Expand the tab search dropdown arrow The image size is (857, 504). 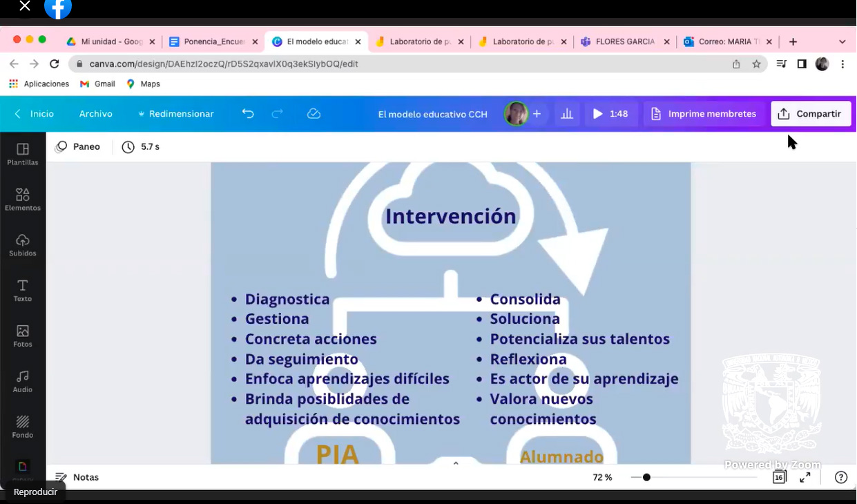pos(842,41)
